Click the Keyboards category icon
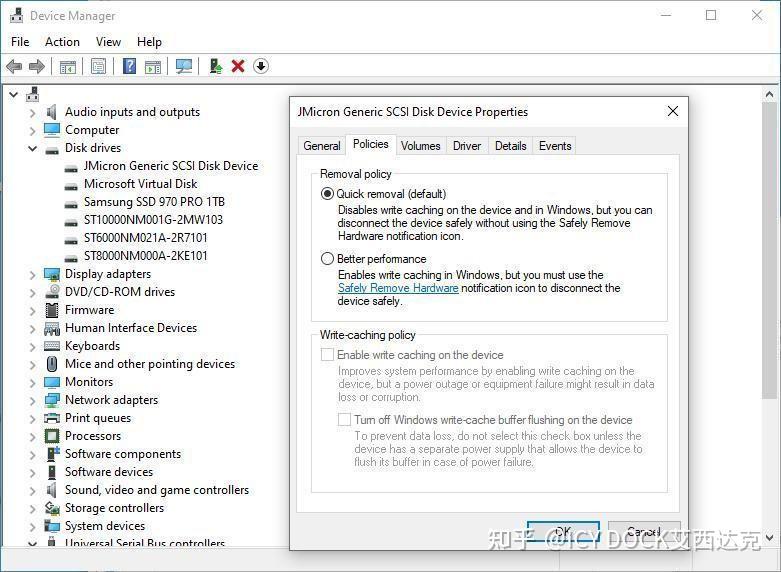Image resolution: width=781 pixels, height=572 pixels. [52, 346]
